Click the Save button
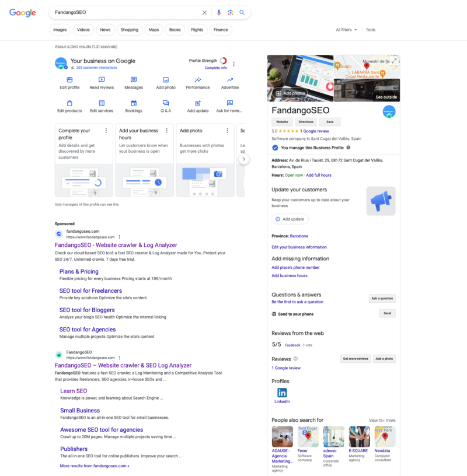Screen dimensions: 467x476 click(330, 122)
